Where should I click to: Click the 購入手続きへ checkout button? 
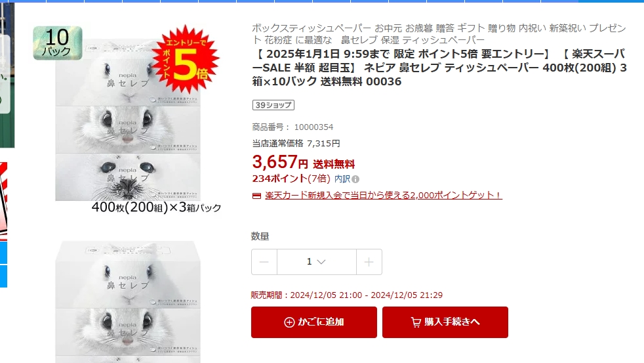445,322
